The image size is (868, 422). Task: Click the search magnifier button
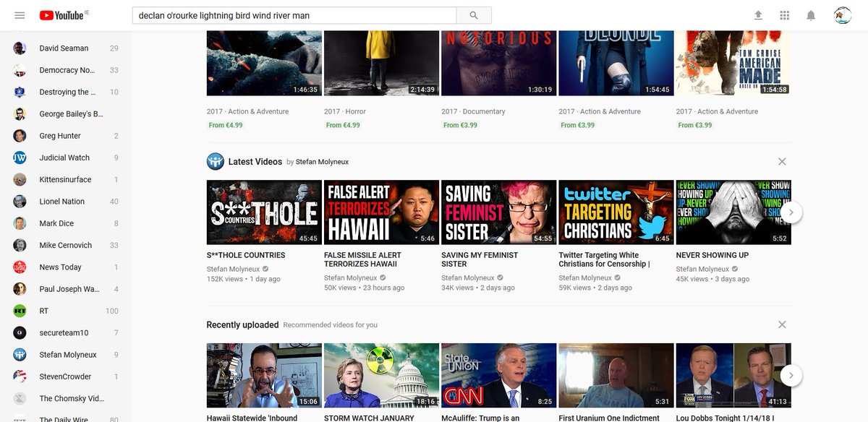pyautogui.click(x=474, y=15)
